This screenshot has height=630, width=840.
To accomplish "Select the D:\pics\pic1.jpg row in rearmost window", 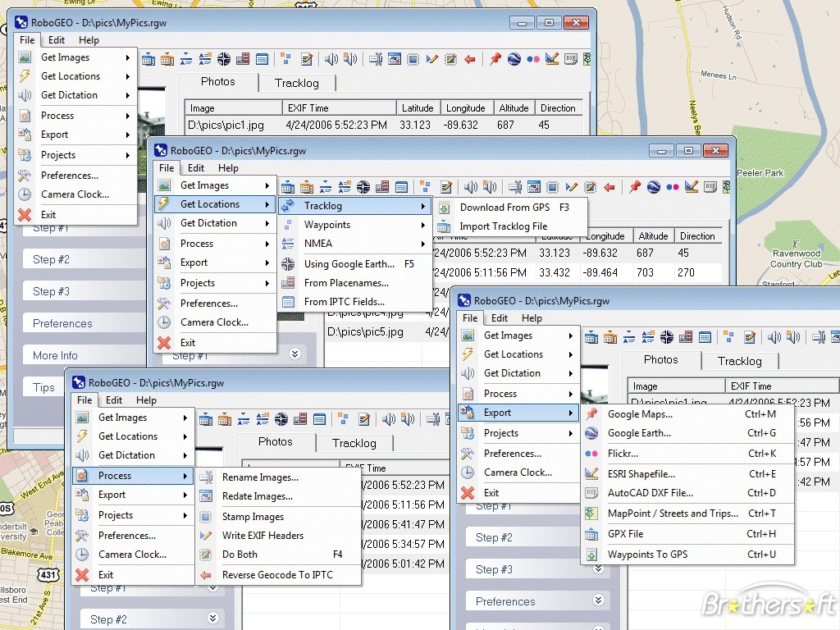I will (x=383, y=126).
